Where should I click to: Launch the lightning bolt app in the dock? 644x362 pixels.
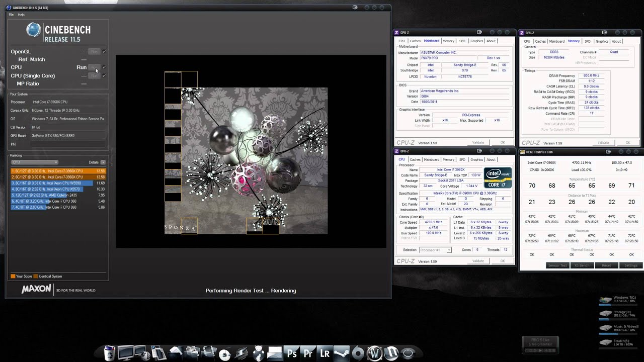click(x=242, y=353)
